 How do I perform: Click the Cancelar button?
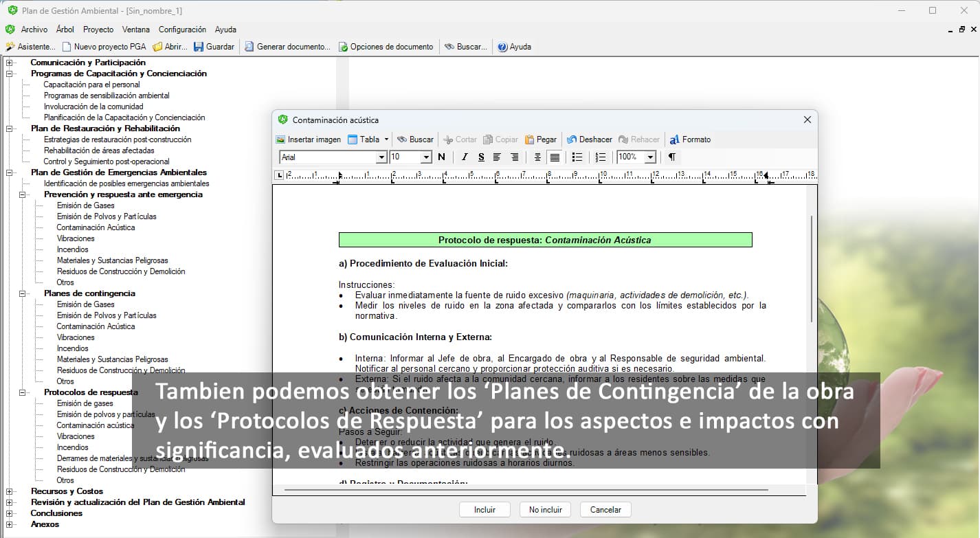pyautogui.click(x=605, y=510)
